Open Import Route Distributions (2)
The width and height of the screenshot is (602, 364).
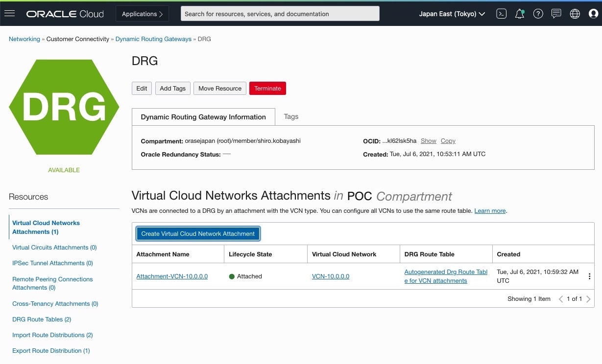click(52, 335)
